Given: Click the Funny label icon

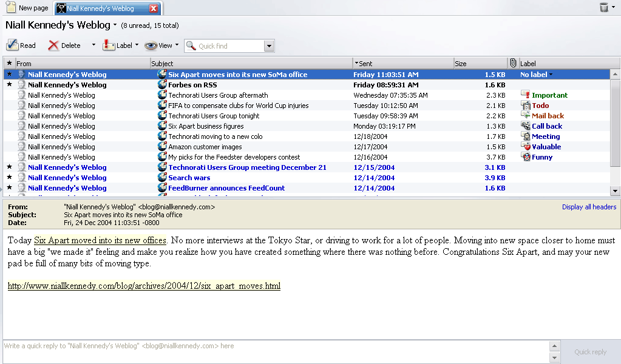Looking at the screenshot, I should 525,157.
